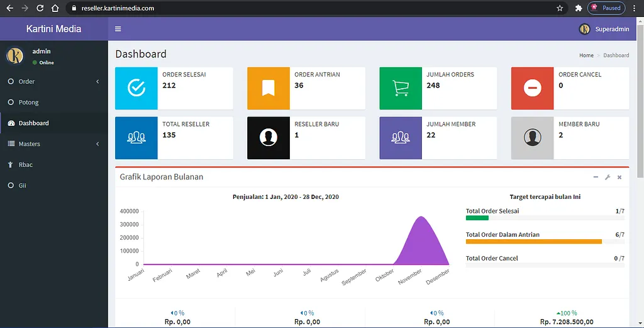The image size is (644, 328).
Task: Click the Jumlah Orders shopping cart icon
Action: tap(401, 88)
